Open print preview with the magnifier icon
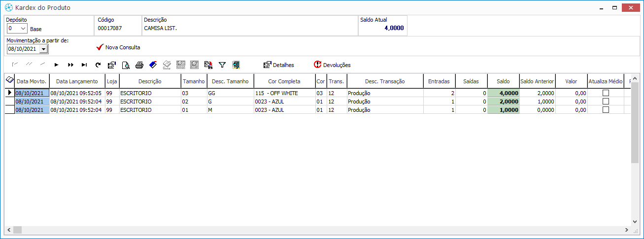 (126, 65)
